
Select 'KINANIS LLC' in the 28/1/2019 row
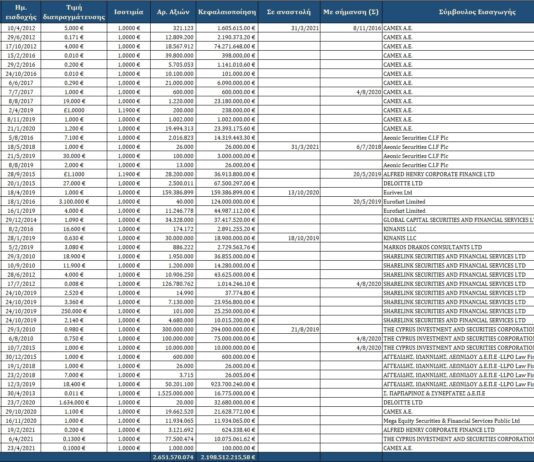tap(399, 238)
